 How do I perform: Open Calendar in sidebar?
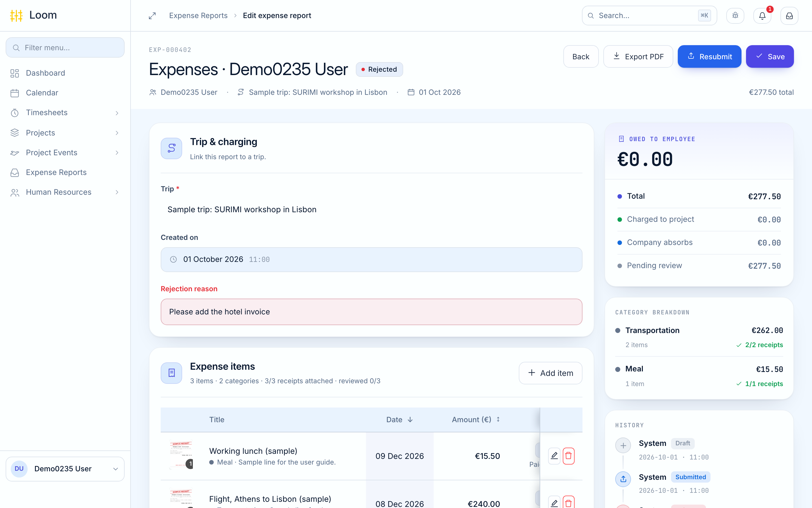tap(65, 93)
